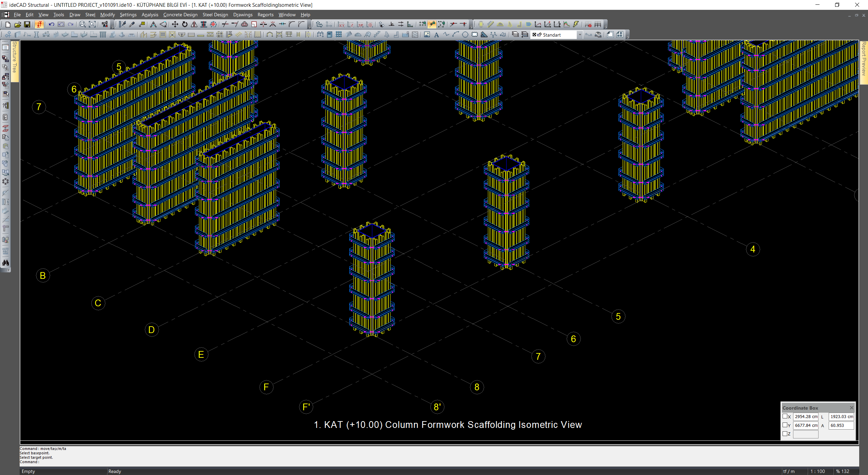Select the Rotate tool icon
The width and height of the screenshot is (868, 475).
click(185, 24)
